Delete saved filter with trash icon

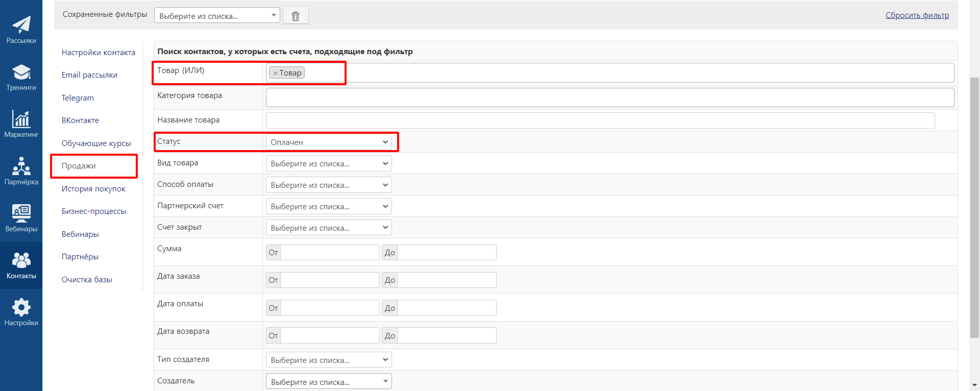point(295,16)
